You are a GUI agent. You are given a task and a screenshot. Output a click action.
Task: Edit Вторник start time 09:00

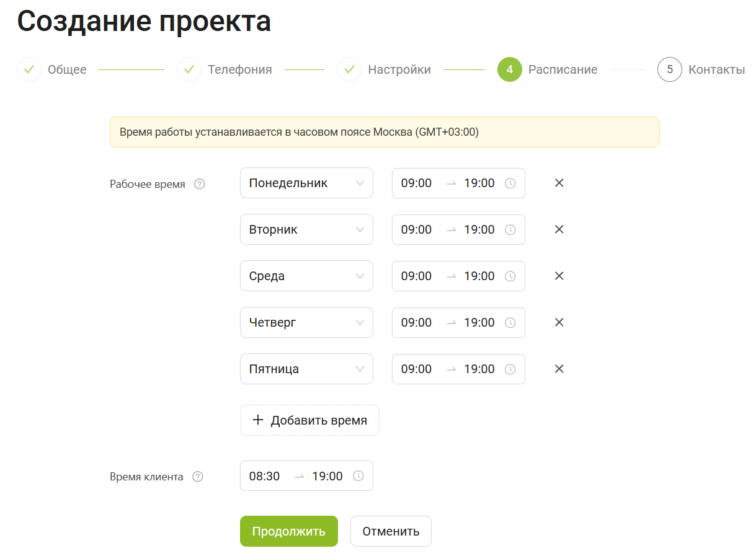tap(417, 229)
